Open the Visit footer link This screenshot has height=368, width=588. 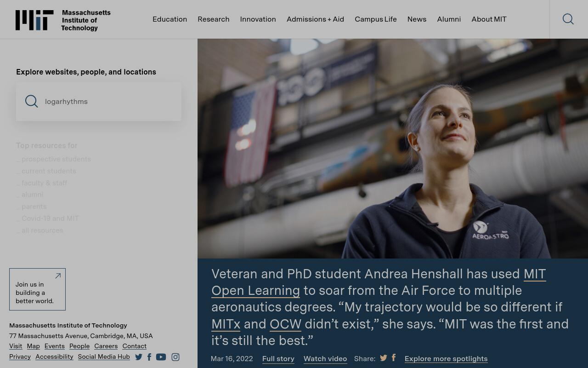[x=16, y=346]
